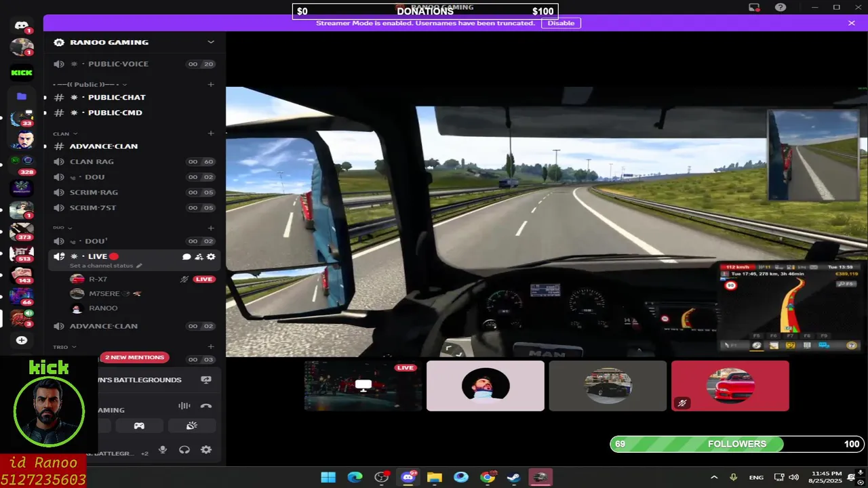Edit LIVE channel settings gear

click(x=211, y=257)
